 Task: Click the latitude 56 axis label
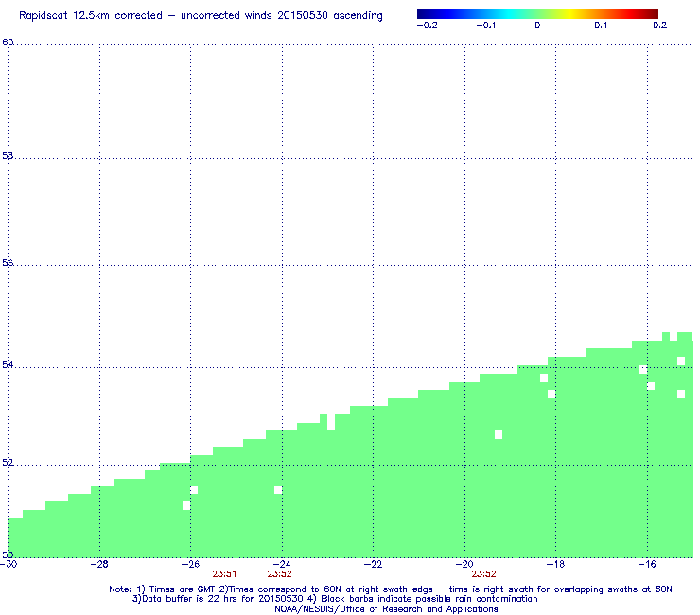(x=8, y=263)
